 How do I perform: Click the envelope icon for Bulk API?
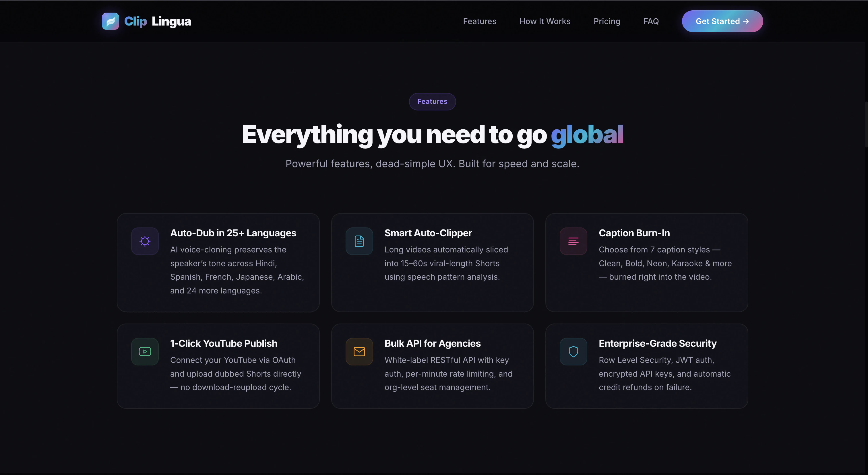coord(359,351)
